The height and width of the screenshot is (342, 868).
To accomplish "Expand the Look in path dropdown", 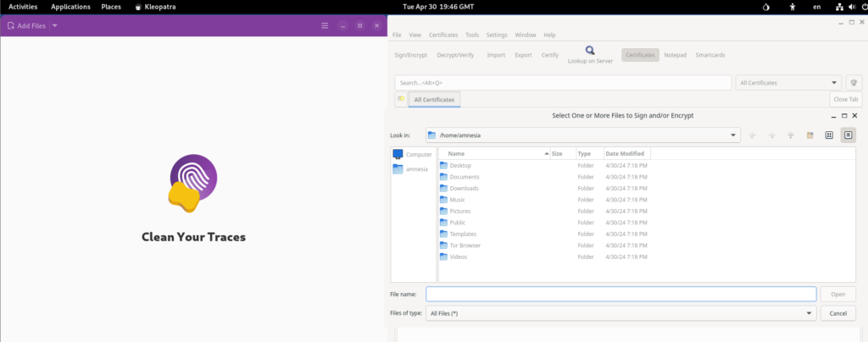I will 733,135.
